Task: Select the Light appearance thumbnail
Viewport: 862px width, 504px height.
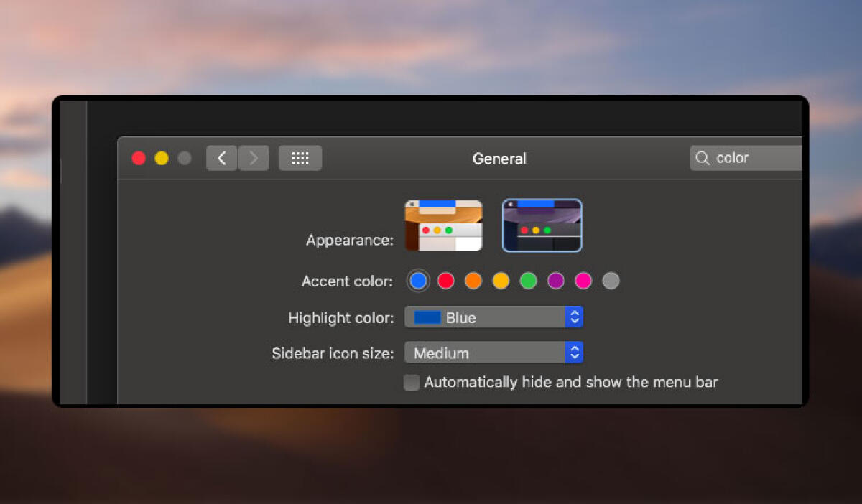Action: (x=443, y=225)
